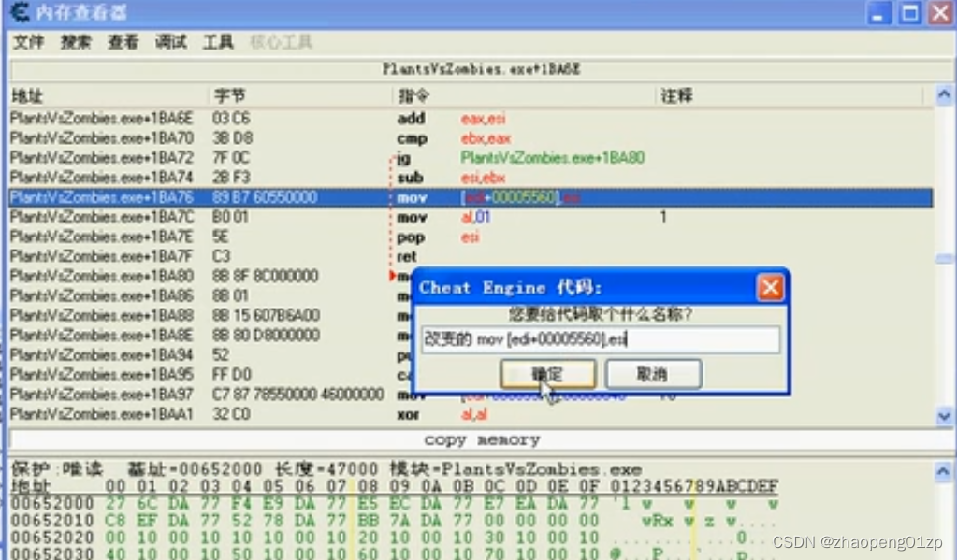957x560 pixels.
Task: Select row PlantsVsZombies.exe+1BA7E pop esi
Action: click(471, 237)
